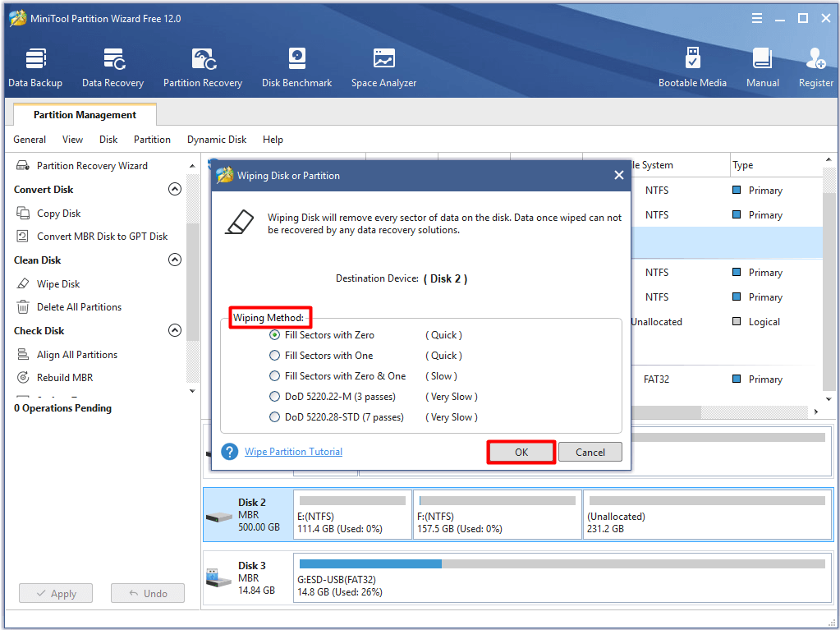Click the Rebuild MBR icon
This screenshot has width=840, height=630.
(23, 378)
